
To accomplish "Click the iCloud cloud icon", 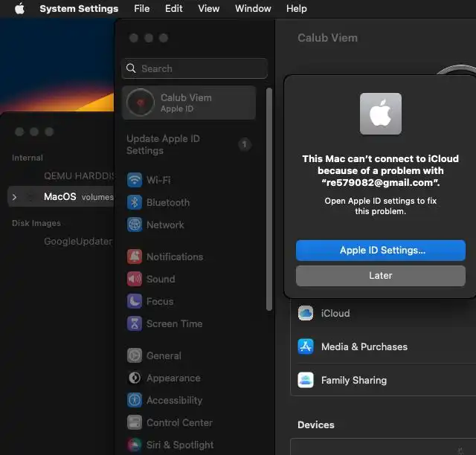I will pos(306,313).
